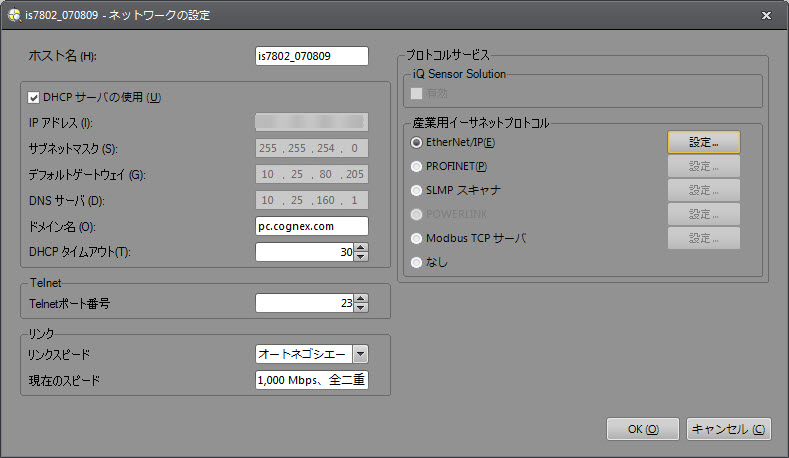Image resolution: width=789 pixels, height=458 pixels.
Task: Click the ドメイン名 input field
Action: coord(312,227)
